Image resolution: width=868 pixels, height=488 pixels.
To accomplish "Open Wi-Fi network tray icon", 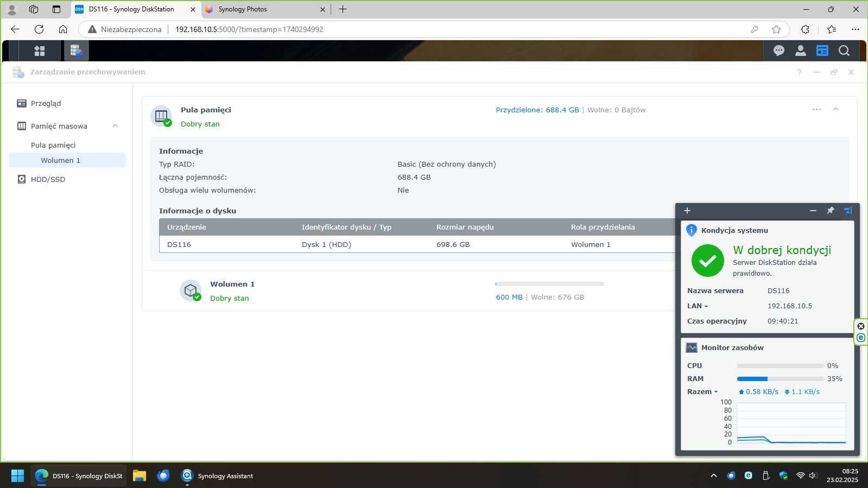I will (x=800, y=476).
